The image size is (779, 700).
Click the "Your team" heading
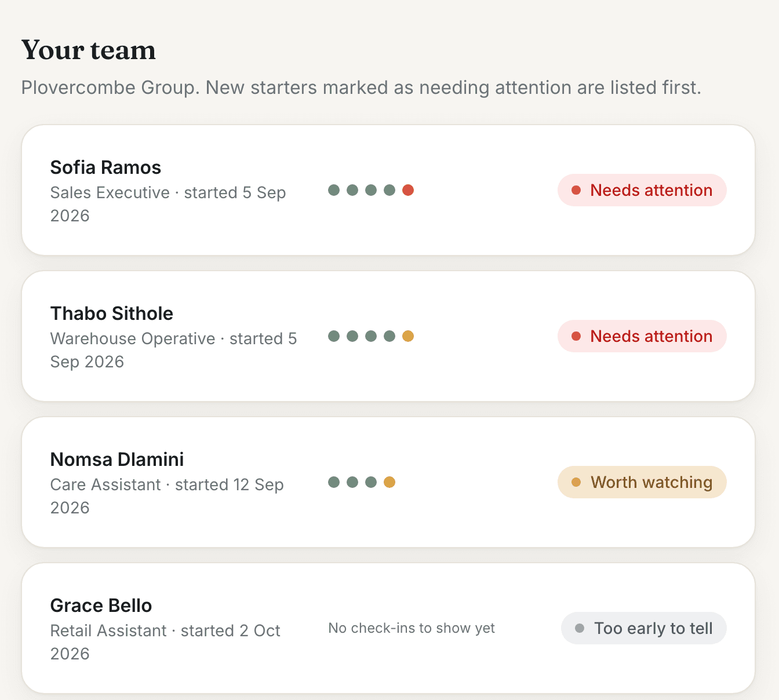coord(89,50)
